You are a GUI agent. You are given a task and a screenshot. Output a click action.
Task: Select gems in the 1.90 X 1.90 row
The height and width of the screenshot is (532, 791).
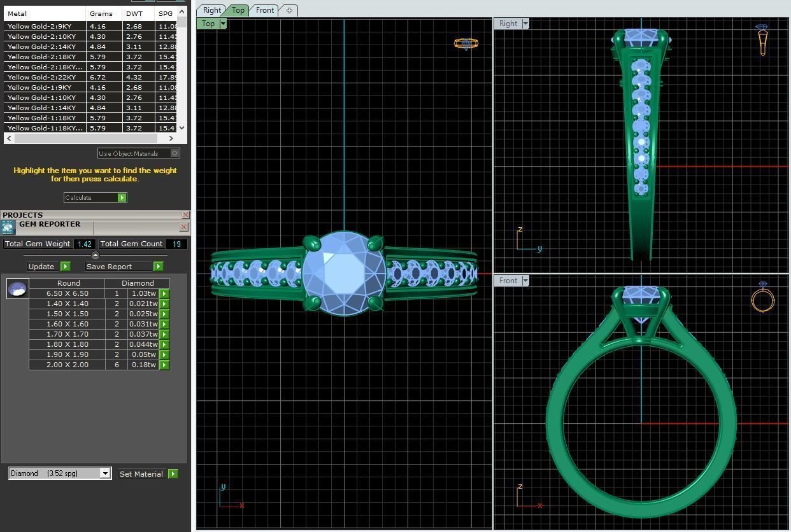pos(164,354)
